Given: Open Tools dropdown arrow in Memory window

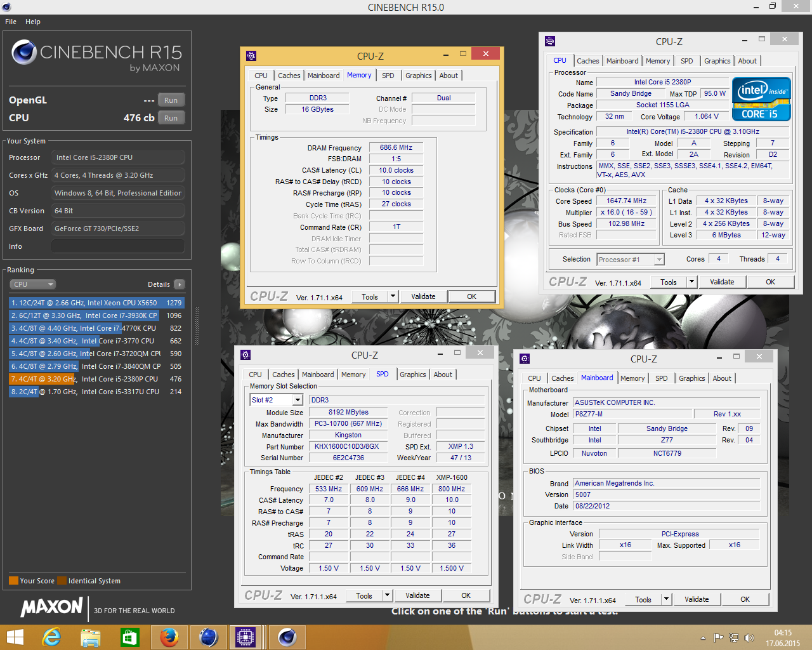Looking at the screenshot, I should tap(393, 296).
